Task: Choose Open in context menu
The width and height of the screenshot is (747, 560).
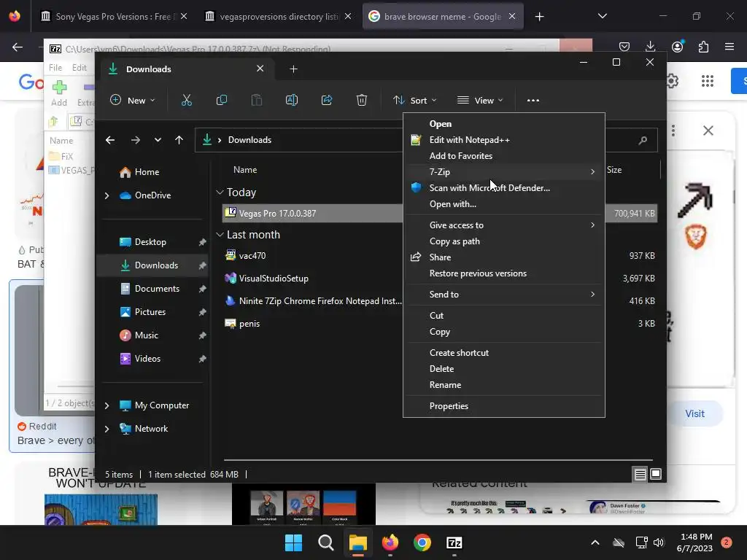Action: pos(504,124)
